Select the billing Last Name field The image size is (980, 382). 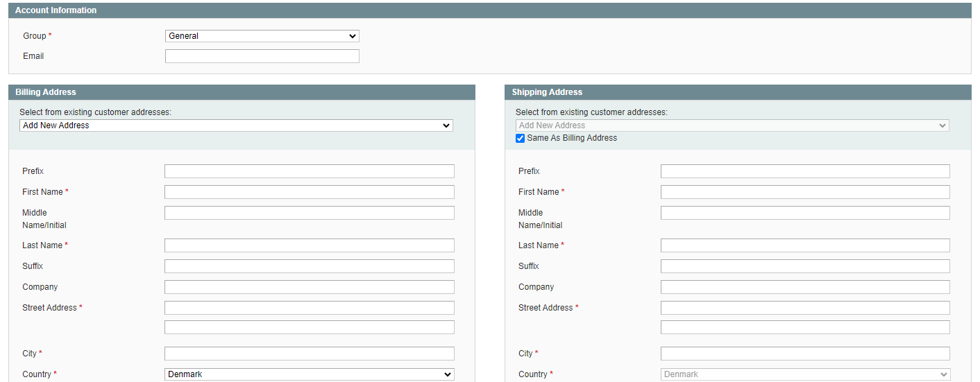pos(309,245)
